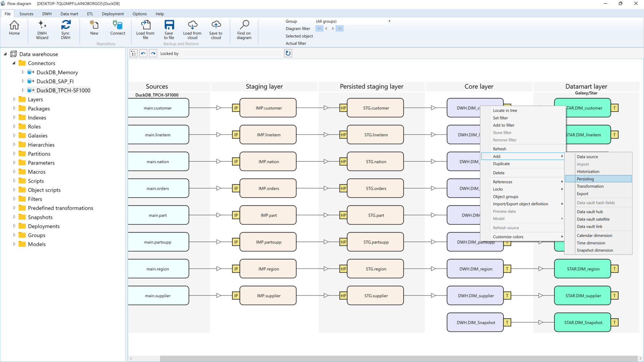644x362 pixels.
Task: Click the HP badge on STG.customer
Action: [343, 108]
